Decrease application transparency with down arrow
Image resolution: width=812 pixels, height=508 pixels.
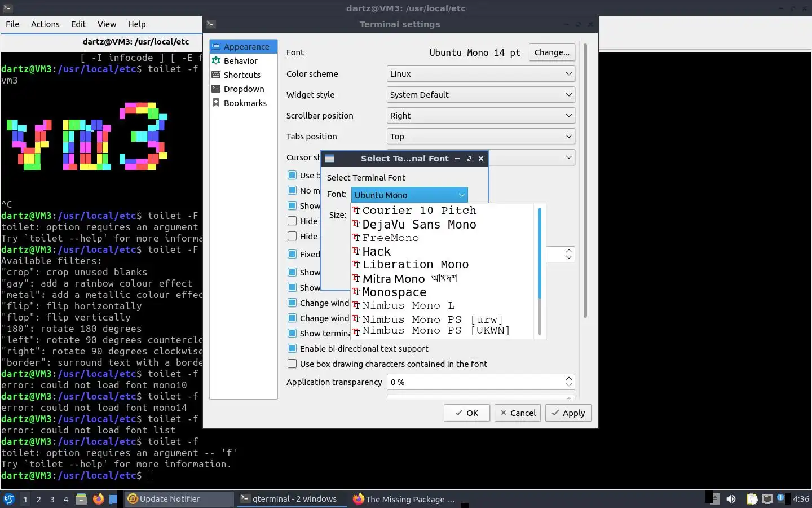tap(568, 386)
